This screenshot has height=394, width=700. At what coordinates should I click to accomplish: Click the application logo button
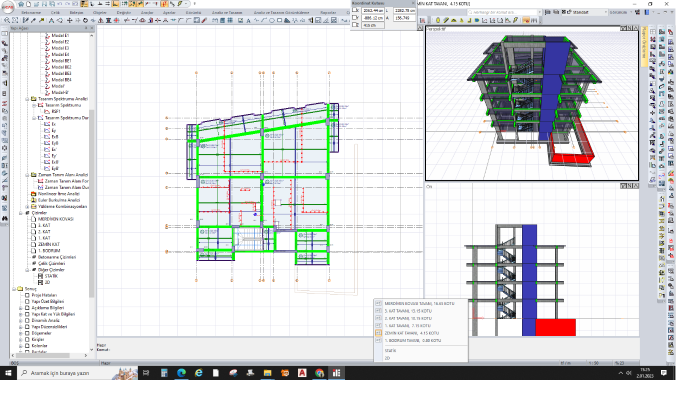(8, 7)
